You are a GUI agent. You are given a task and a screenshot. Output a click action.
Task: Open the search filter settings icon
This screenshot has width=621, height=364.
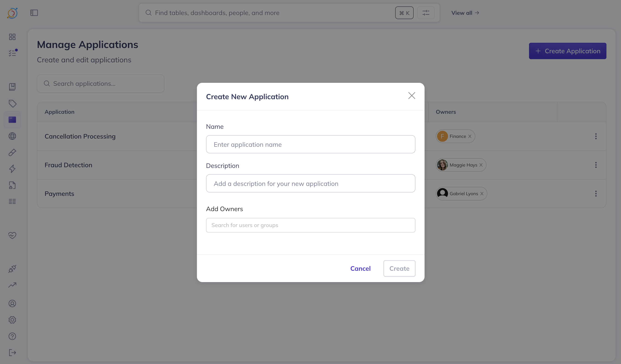click(426, 13)
